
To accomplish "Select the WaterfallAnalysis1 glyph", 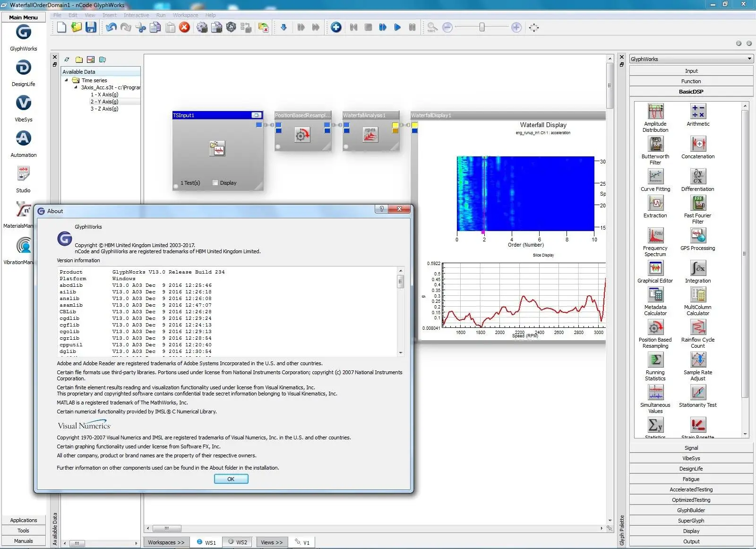I will pos(370,131).
